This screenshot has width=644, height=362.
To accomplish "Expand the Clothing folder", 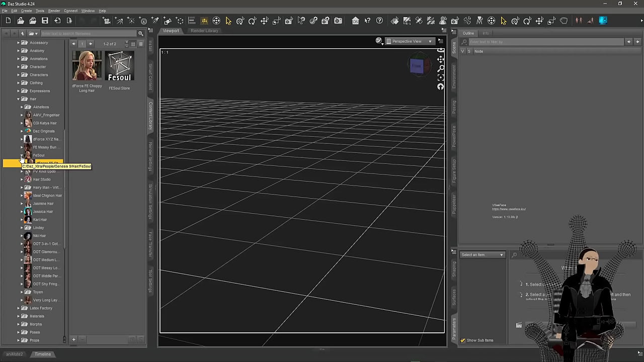I will 19,83.
